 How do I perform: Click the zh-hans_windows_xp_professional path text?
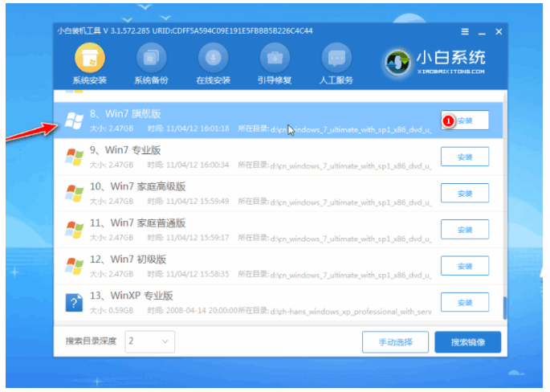351,312
